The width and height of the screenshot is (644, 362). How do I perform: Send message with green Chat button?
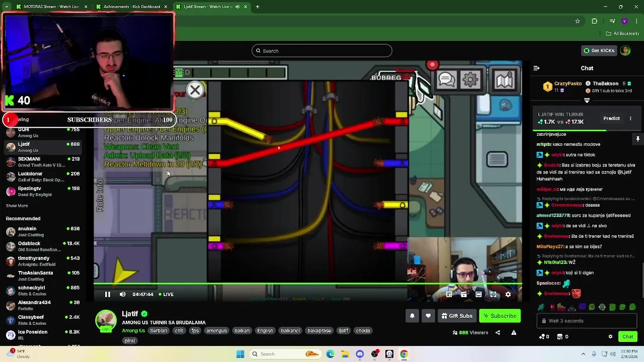click(x=628, y=336)
